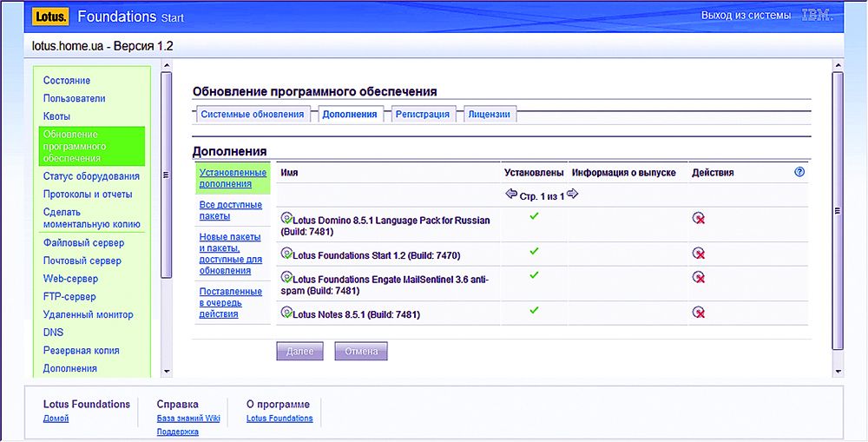Open Дополнения at the sidebar bottom
This screenshot has width=868, height=442.
pyautogui.click(x=69, y=368)
